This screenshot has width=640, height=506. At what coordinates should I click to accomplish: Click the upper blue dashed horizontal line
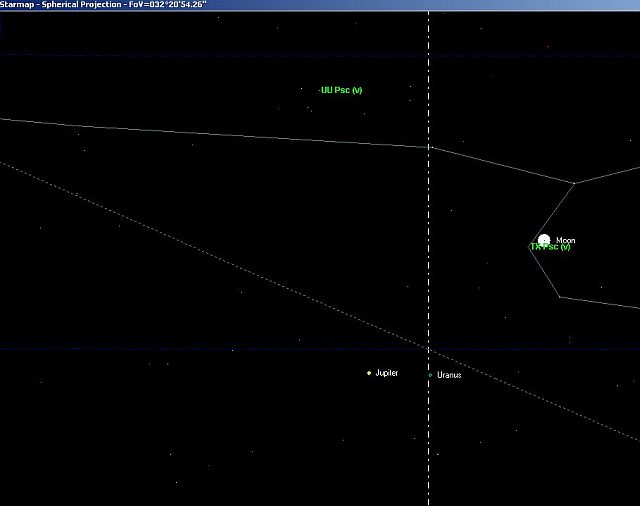pos(200,55)
